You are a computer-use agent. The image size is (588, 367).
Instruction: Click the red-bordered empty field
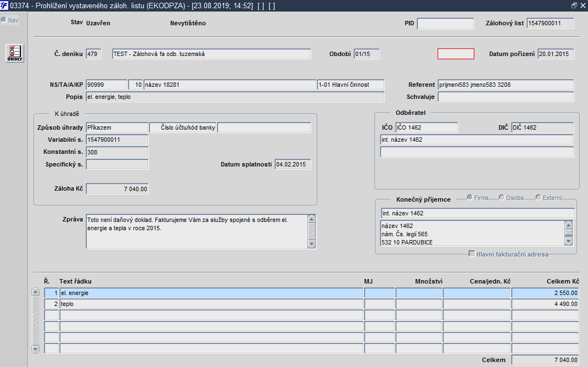pyautogui.click(x=456, y=54)
